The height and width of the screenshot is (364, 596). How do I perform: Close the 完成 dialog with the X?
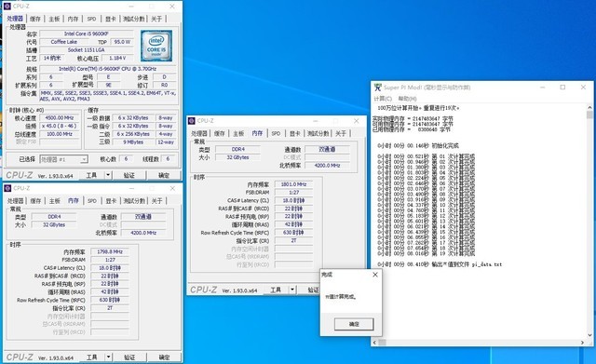[x=375, y=275]
